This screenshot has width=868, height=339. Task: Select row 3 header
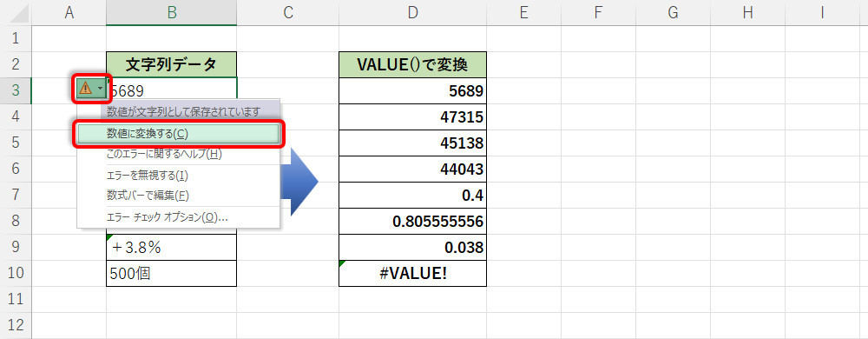click(x=16, y=91)
